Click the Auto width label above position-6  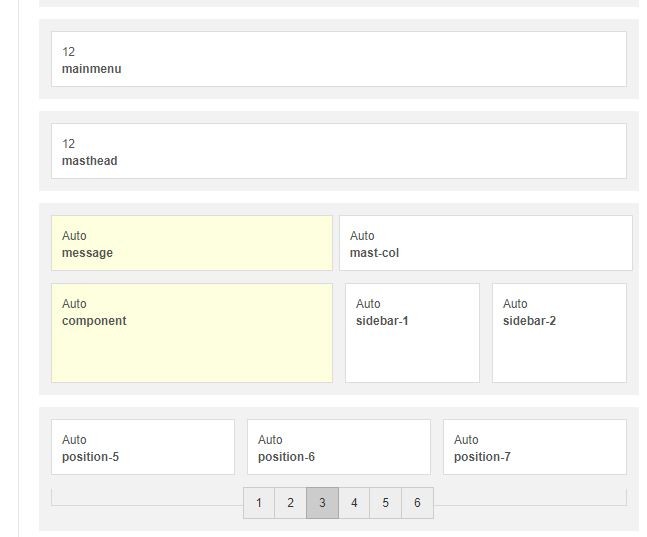coord(270,440)
